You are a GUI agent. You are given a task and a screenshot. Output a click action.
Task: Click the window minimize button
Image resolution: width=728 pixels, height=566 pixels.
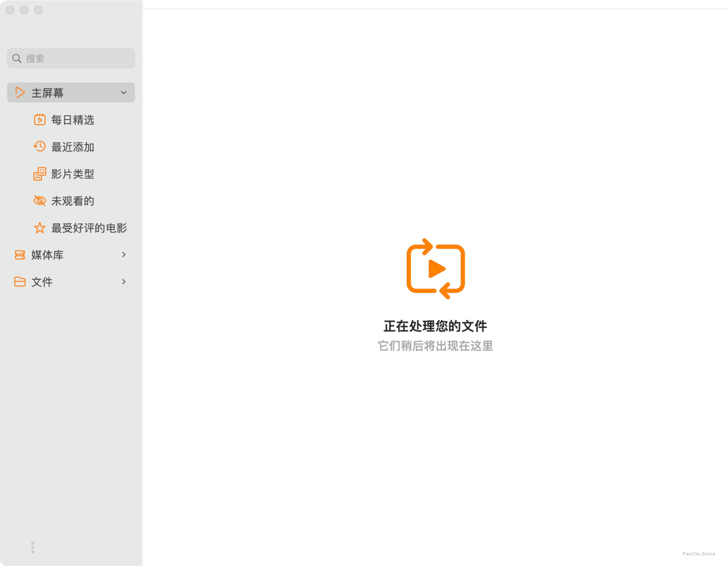pyautogui.click(x=24, y=10)
